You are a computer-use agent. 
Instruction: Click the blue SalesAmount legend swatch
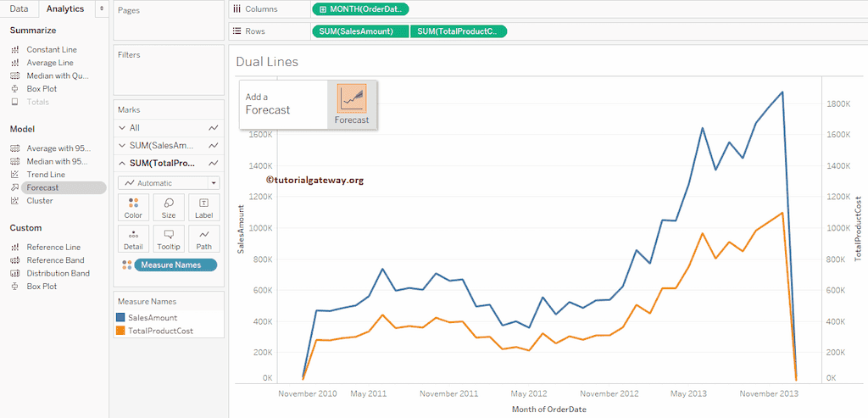coord(121,317)
